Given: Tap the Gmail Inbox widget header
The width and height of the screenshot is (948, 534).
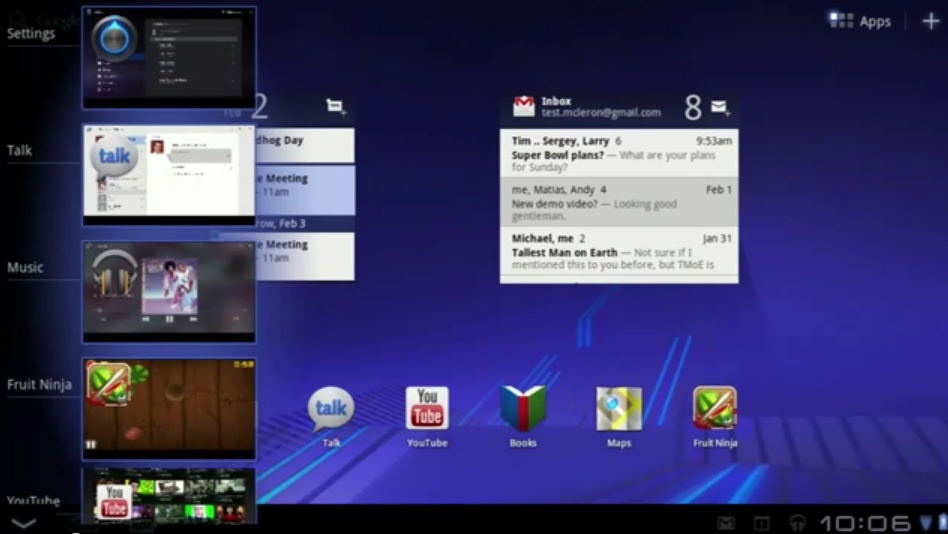Looking at the screenshot, I should (x=590, y=107).
